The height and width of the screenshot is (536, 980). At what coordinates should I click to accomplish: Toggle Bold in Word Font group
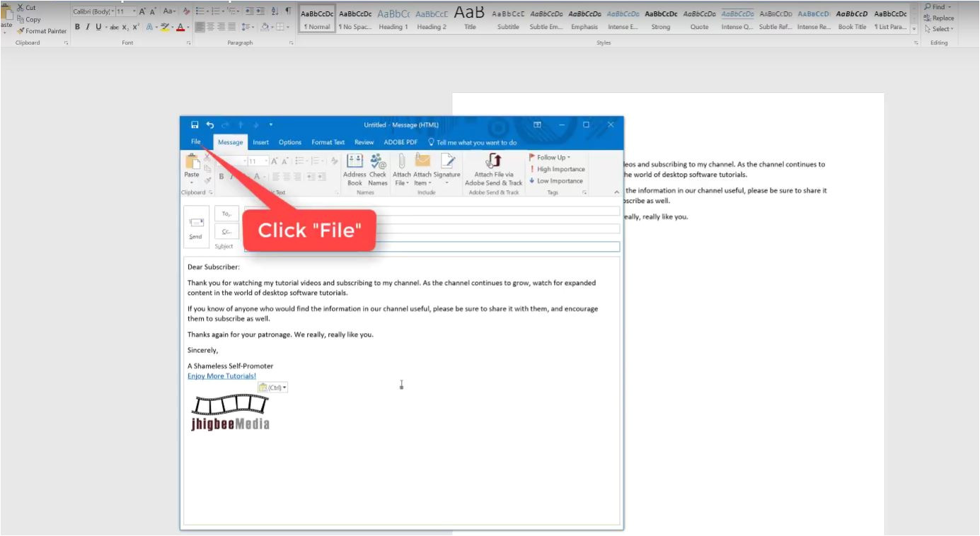pyautogui.click(x=78, y=27)
